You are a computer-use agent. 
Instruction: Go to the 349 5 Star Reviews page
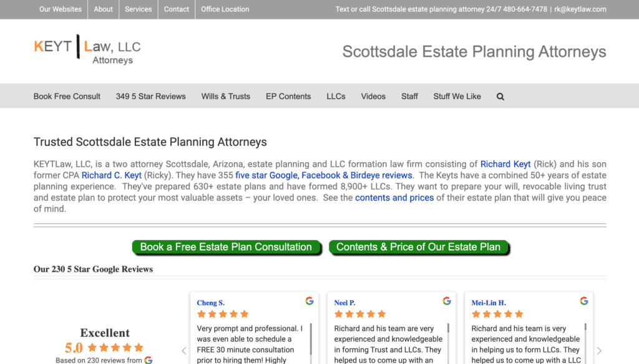pos(150,97)
